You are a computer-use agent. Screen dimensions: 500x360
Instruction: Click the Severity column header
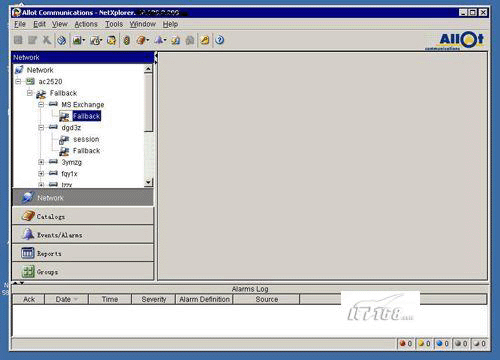(x=153, y=299)
